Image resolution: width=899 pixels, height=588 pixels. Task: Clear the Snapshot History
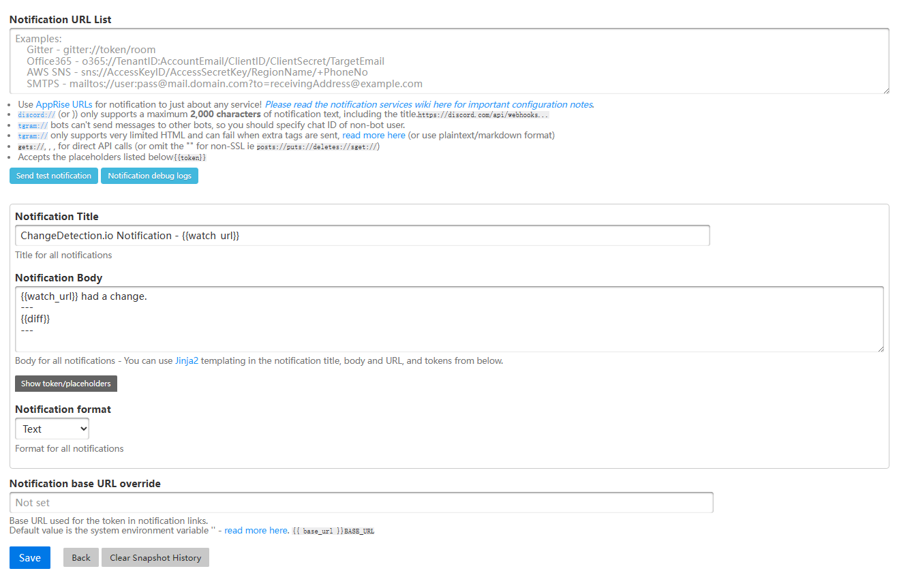(155, 557)
